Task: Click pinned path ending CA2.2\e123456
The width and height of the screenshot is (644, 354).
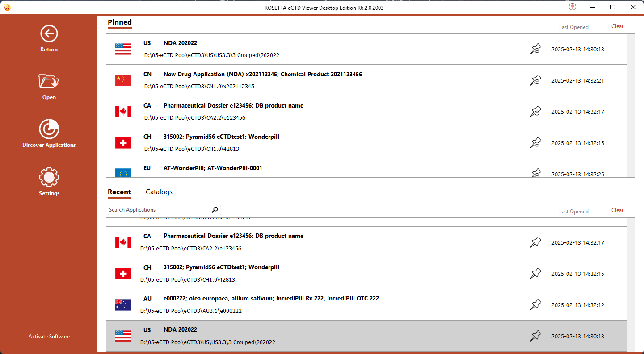Action: tap(195, 118)
